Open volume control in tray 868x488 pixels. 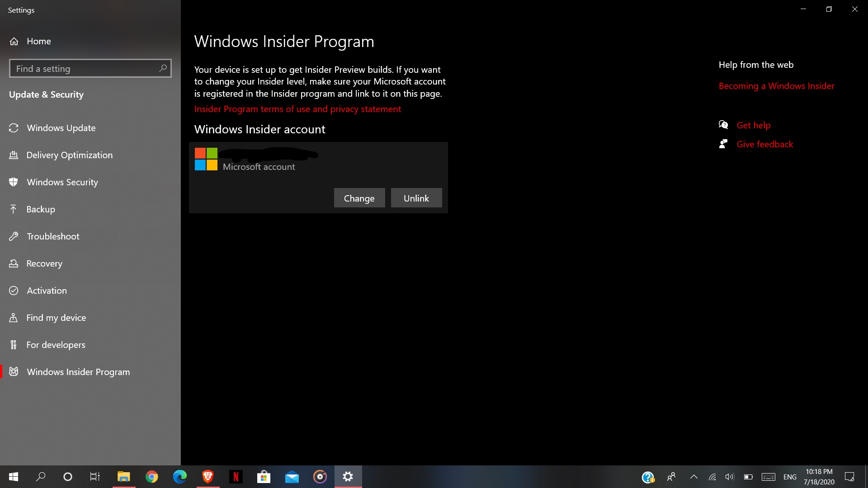(x=730, y=477)
